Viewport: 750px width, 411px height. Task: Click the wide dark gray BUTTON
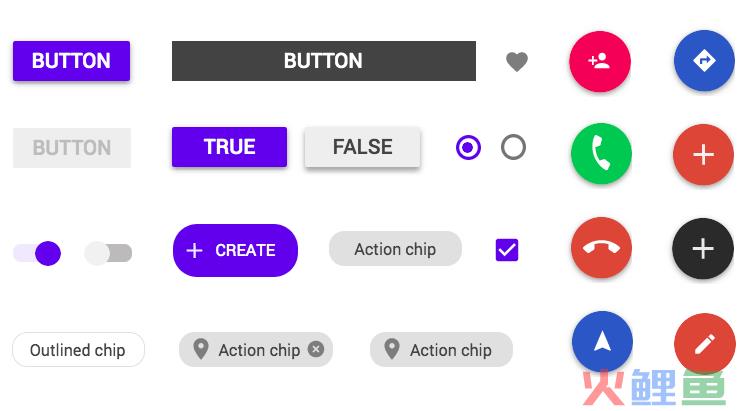coord(324,61)
